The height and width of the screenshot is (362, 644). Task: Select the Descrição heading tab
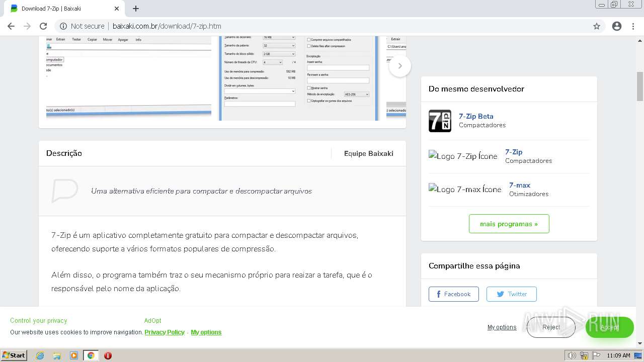tap(64, 153)
